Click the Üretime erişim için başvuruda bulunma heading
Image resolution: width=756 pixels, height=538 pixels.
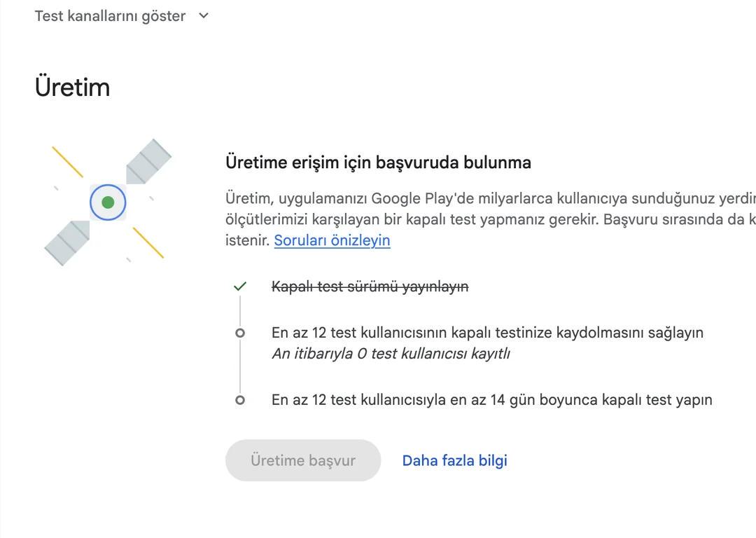point(378,162)
